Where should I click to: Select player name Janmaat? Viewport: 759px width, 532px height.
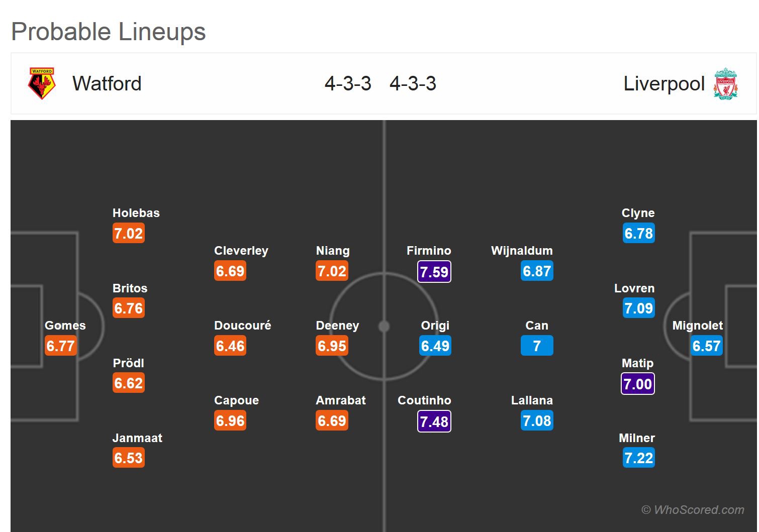pos(137,438)
